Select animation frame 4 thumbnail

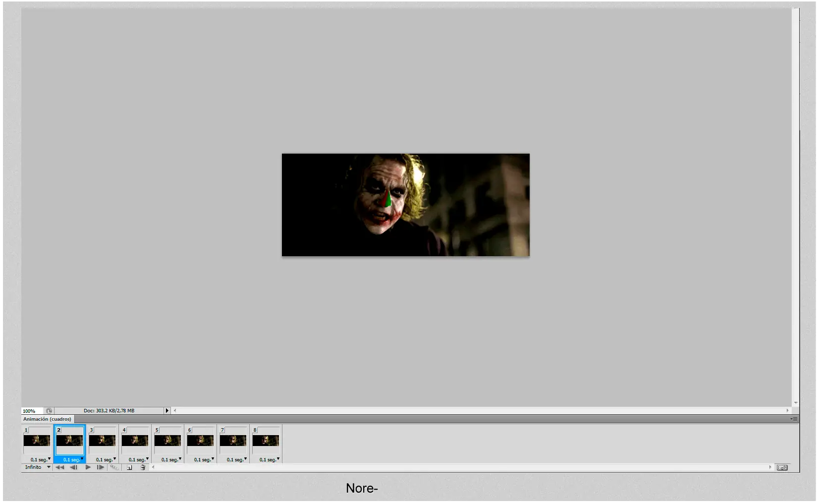[x=135, y=441]
